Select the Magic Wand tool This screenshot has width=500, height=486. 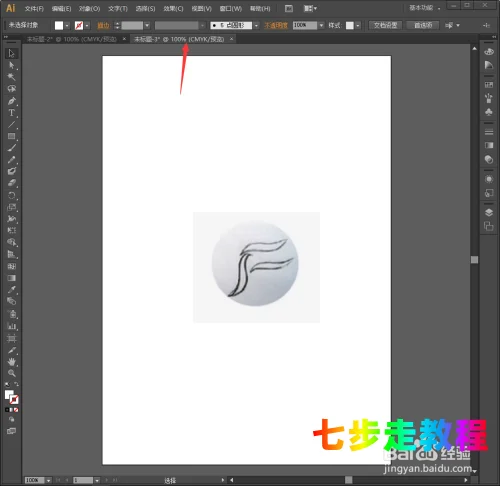tap(11, 77)
